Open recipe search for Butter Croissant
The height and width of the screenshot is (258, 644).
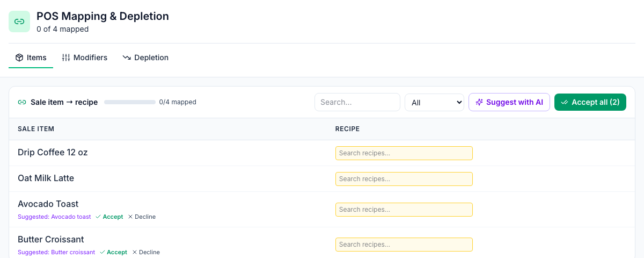tap(404, 245)
